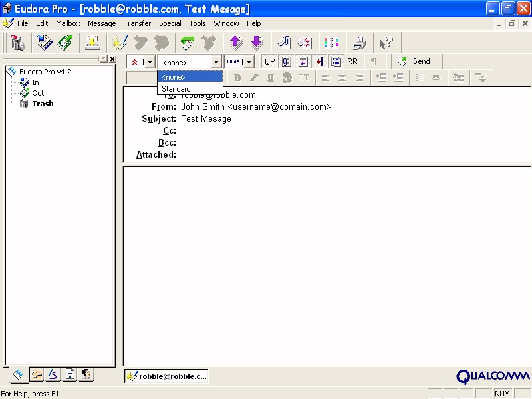Open the Address Book toolbar icon

click(x=331, y=43)
